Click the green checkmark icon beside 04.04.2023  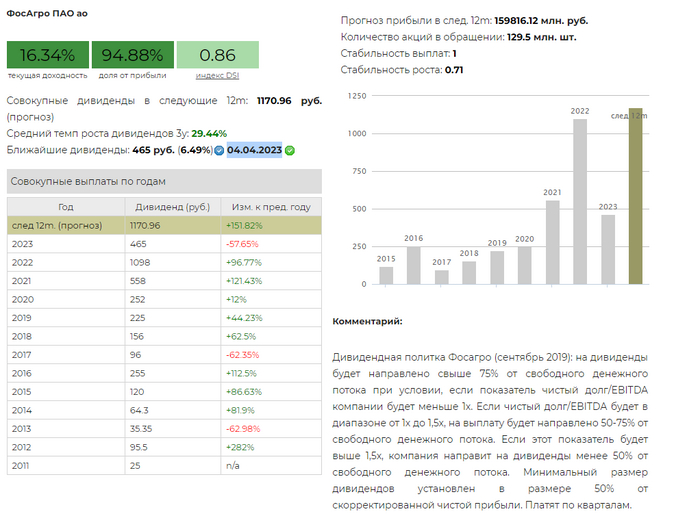click(290, 150)
